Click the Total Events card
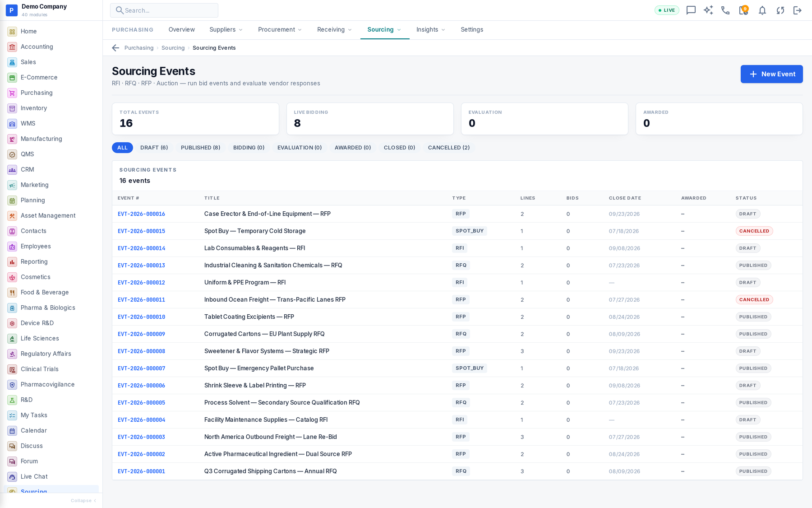 pos(195,119)
